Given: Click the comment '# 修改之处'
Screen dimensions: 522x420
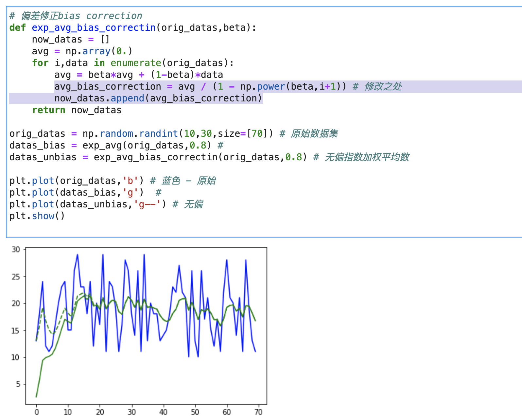Looking at the screenshot, I should 377,86.
